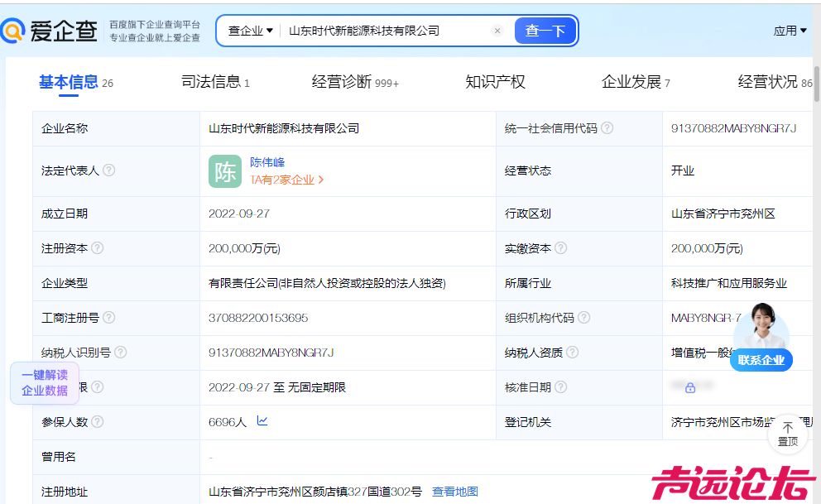Expand the 应用 dropdown menu
This screenshot has width=821, height=504.
790,31
